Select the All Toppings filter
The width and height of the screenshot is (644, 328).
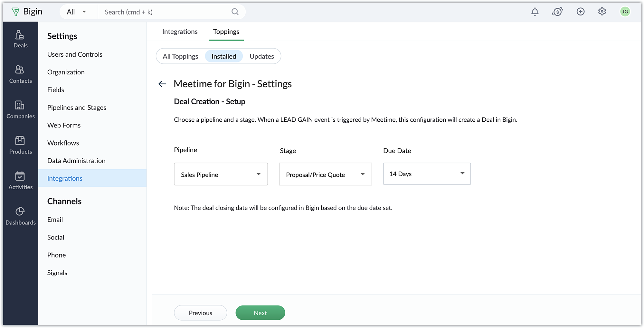[180, 56]
